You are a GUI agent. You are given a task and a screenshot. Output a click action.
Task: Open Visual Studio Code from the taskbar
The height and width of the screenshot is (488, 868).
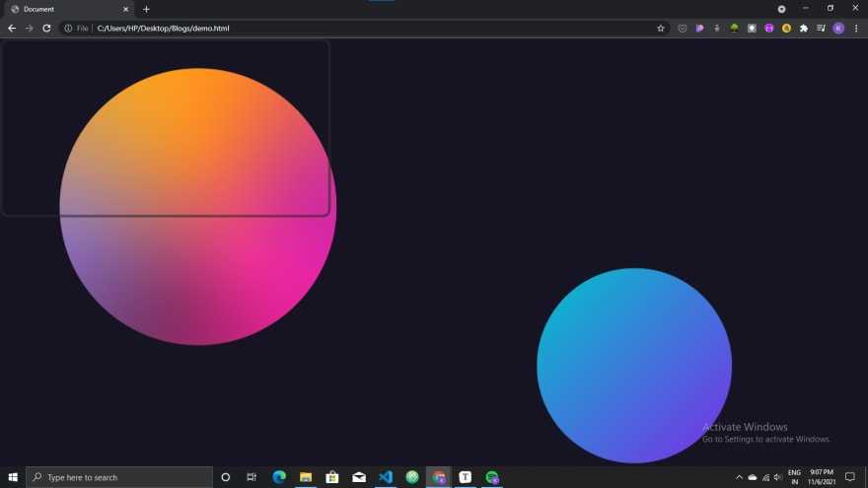[386, 477]
